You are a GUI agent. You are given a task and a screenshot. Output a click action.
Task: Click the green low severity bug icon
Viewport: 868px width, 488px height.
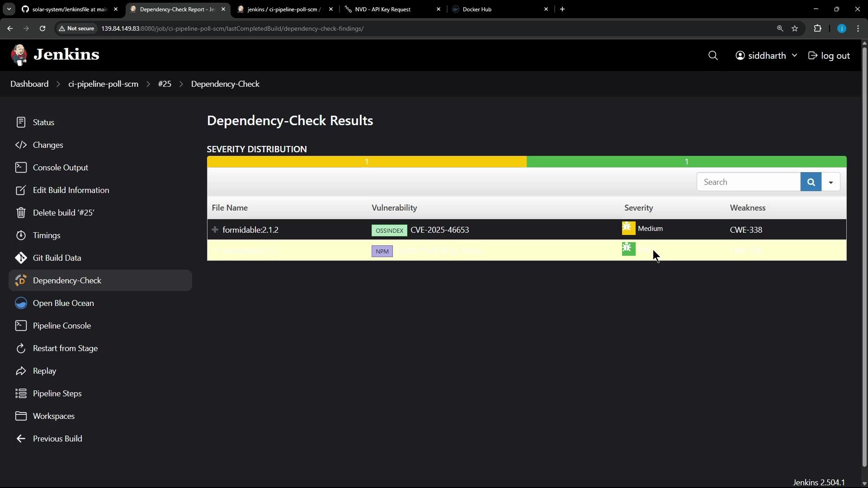(x=628, y=249)
